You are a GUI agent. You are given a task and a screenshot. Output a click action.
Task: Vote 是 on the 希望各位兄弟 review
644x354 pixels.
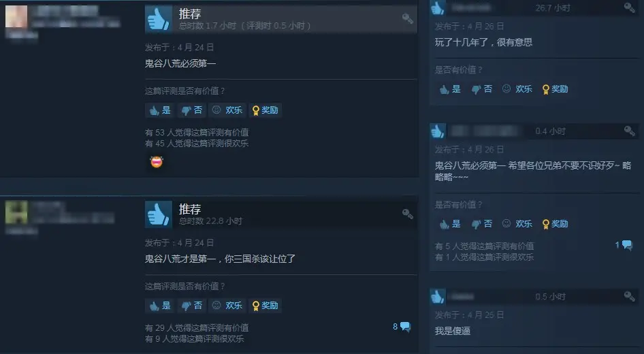[x=450, y=224]
